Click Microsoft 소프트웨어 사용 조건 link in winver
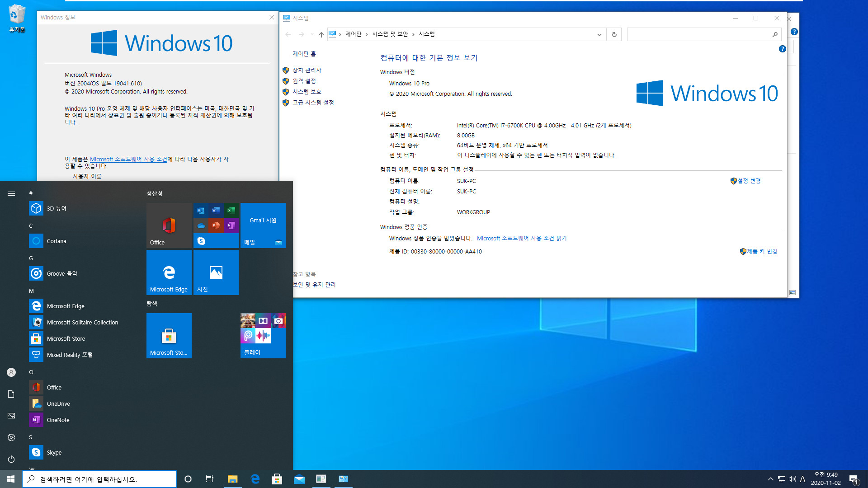Viewport: 868px width, 488px height. (x=128, y=159)
